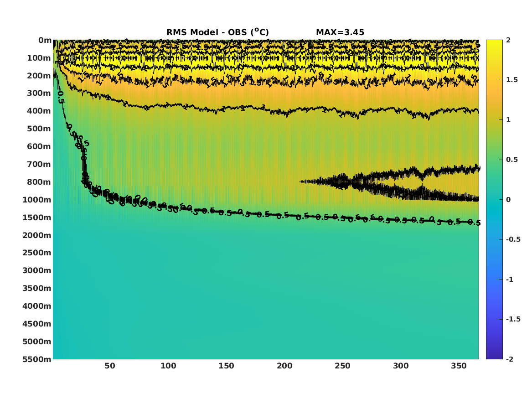
Task: Click the colorbar tick label '-2'
Action: [x=510, y=359]
